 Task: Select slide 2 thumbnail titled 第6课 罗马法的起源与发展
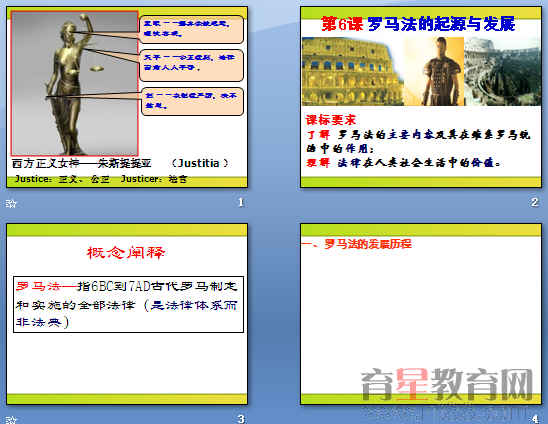pyautogui.click(x=421, y=97)
